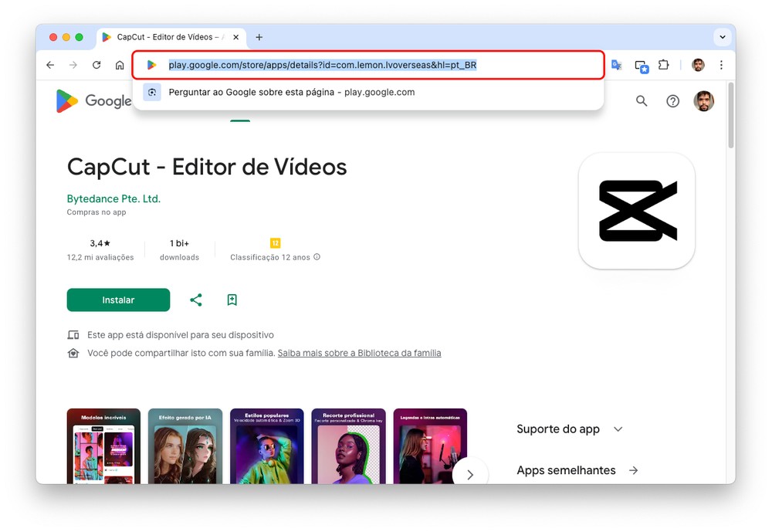772x532 pixels.
Task: Click the yellow 12 age rating badge
Action: (276, 243)
